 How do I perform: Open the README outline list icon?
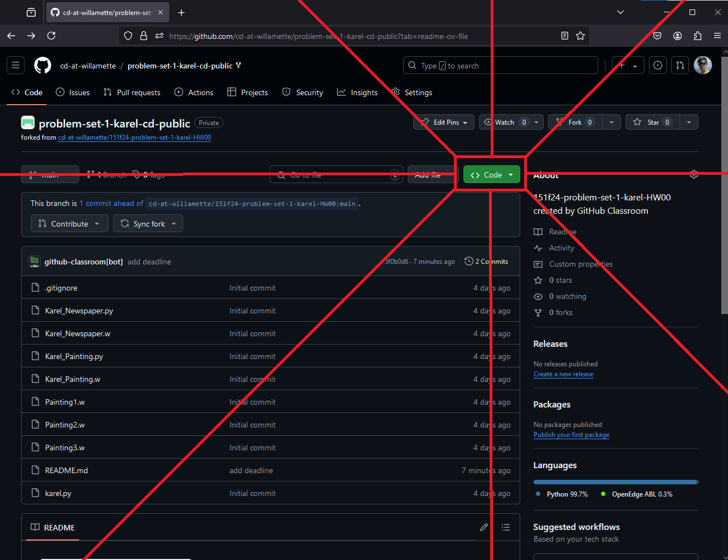506,527
